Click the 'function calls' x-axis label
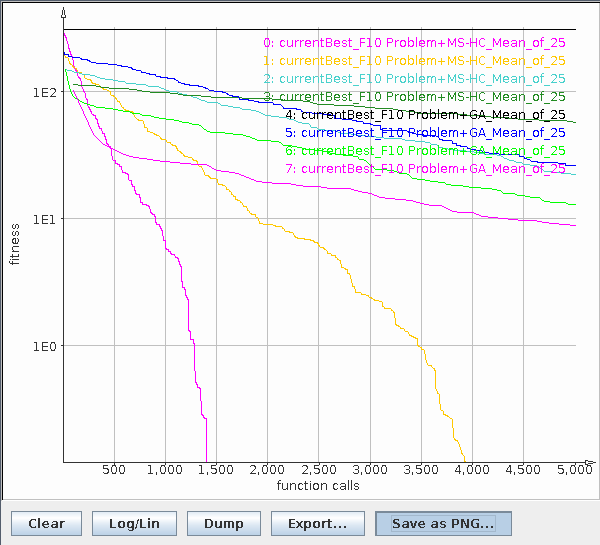Screen dimensions: 600x545 pos(318,486)
